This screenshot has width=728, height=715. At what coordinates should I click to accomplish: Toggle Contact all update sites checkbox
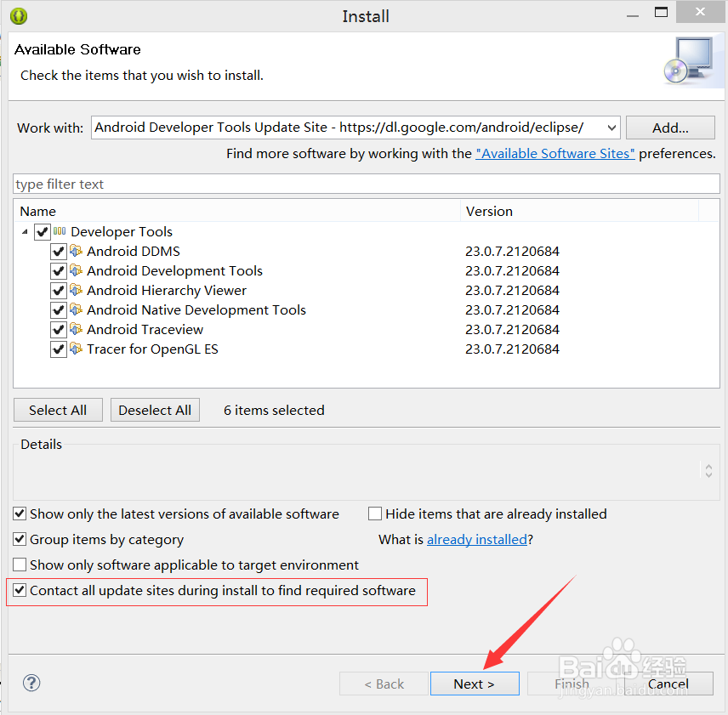pyautogui.click(x=20, y=590)
